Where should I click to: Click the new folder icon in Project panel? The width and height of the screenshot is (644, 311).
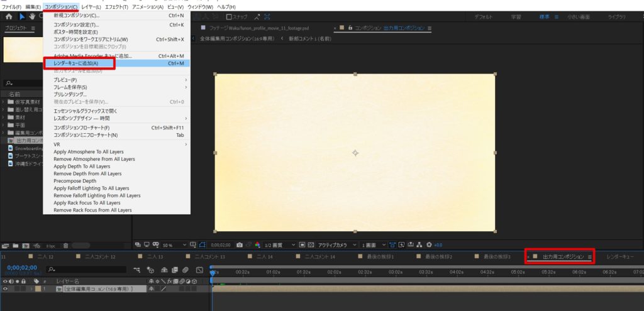click(16, 245)
